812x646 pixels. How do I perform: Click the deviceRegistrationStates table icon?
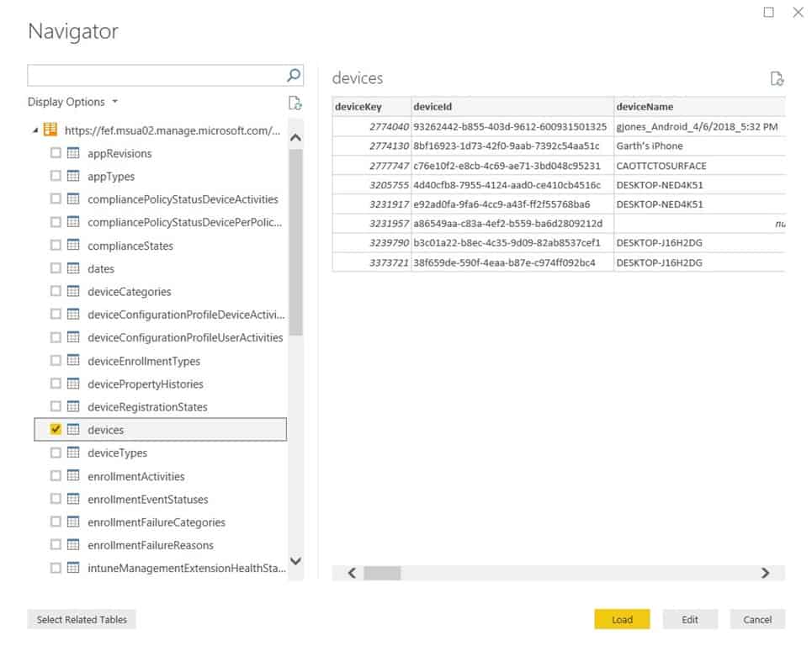tap(73, 406)
